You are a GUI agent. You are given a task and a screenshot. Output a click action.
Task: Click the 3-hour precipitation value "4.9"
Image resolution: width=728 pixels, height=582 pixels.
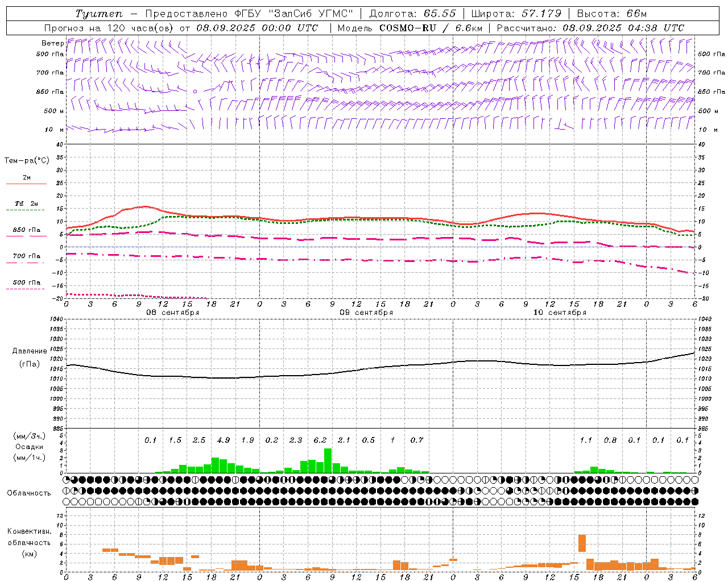224,440
